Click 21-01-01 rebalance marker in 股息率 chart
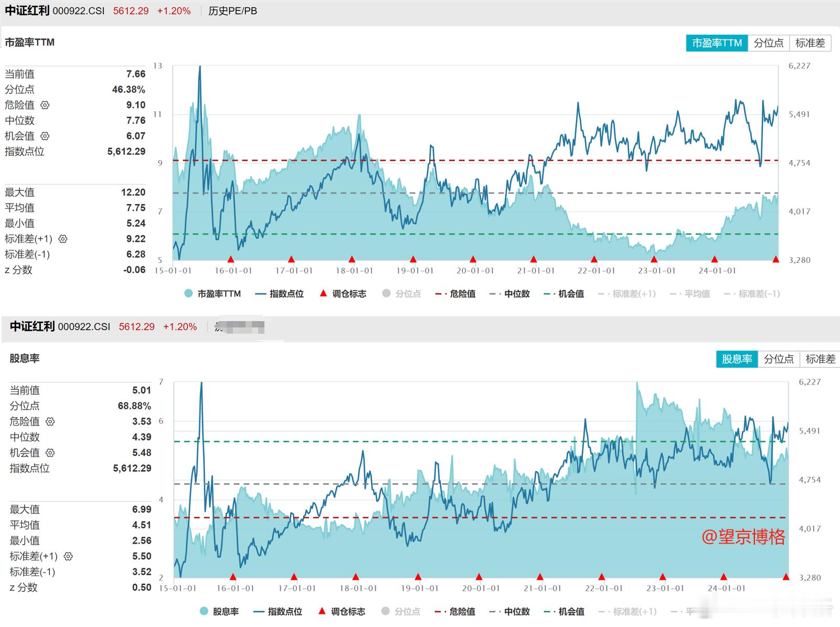Image resolution: width=840 pixels, height=627 pixels. (x=540, y=577)
